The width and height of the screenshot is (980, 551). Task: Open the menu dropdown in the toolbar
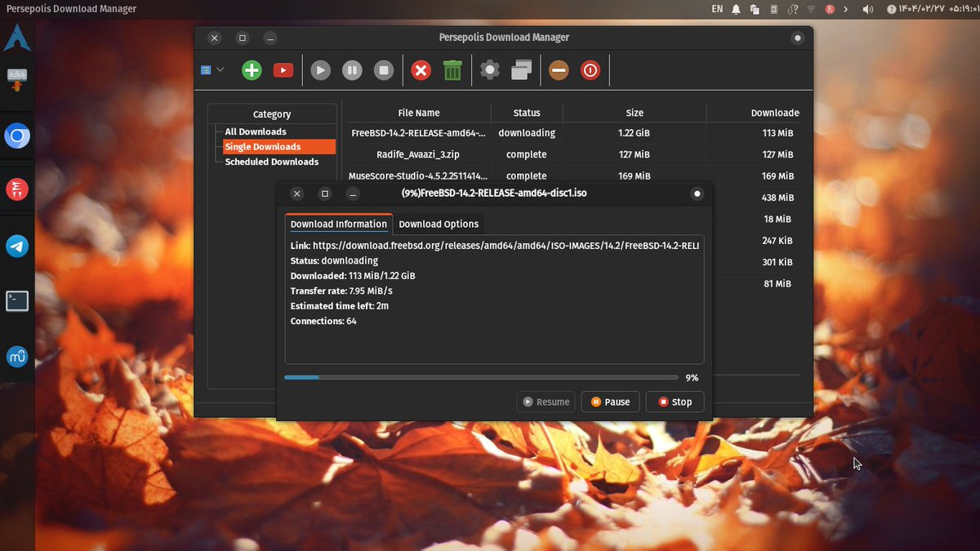coord(212,70)
